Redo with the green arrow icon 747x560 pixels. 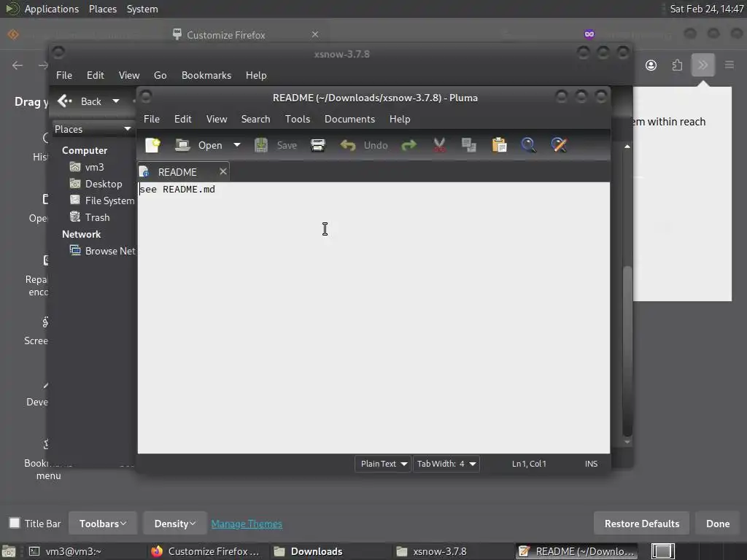coord(409,145)
